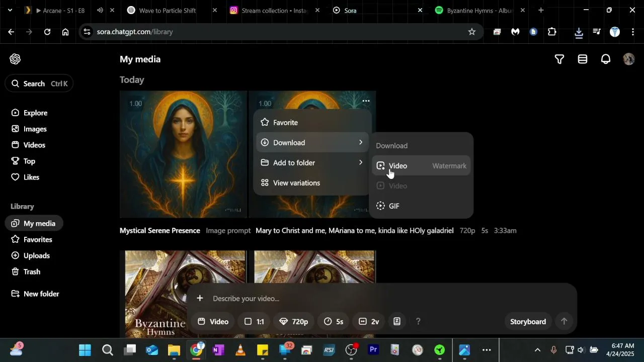Click the question mark help icon
Viewport: 644px width, 362px height.
[418, 321]
